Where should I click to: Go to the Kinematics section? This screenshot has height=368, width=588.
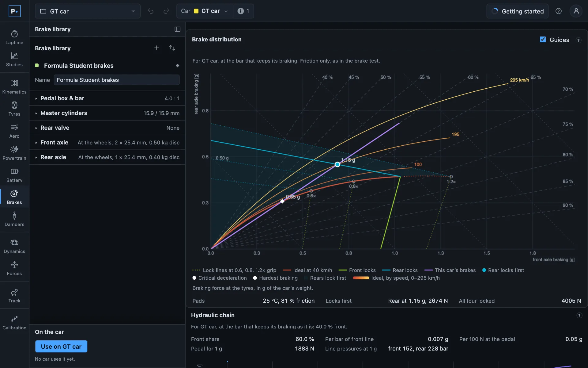click(x=14, y=87)
